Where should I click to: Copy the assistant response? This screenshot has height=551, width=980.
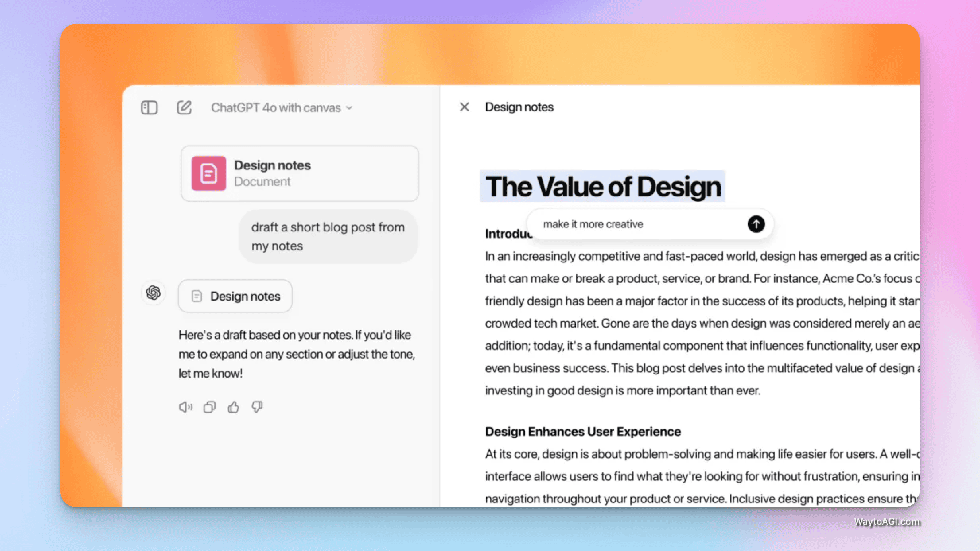point(209,407)
